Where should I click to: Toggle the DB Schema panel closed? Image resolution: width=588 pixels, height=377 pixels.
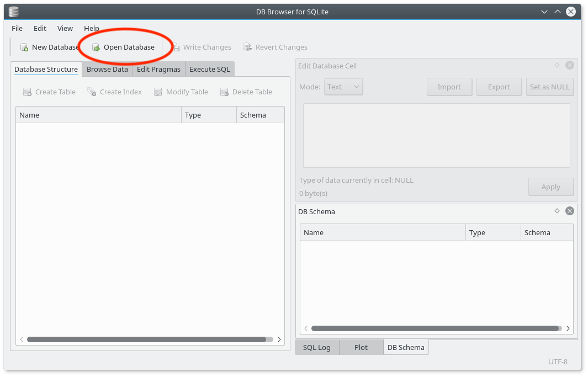tap(569, 211)
